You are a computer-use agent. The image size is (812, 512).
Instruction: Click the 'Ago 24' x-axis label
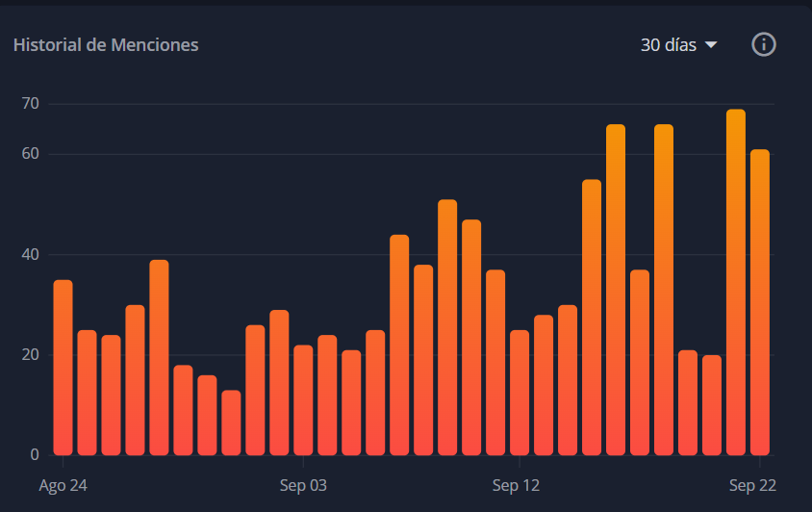click(x=63, y=485)
